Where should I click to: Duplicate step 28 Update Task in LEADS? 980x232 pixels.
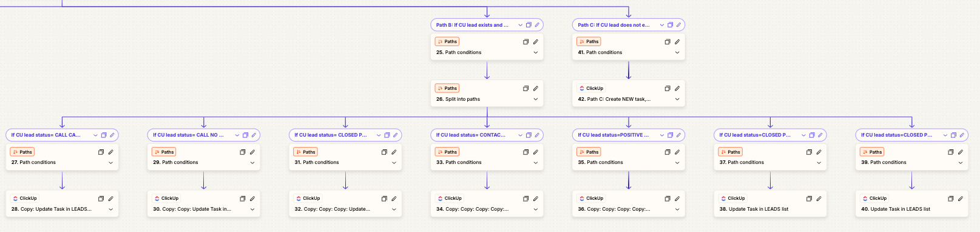101,199
